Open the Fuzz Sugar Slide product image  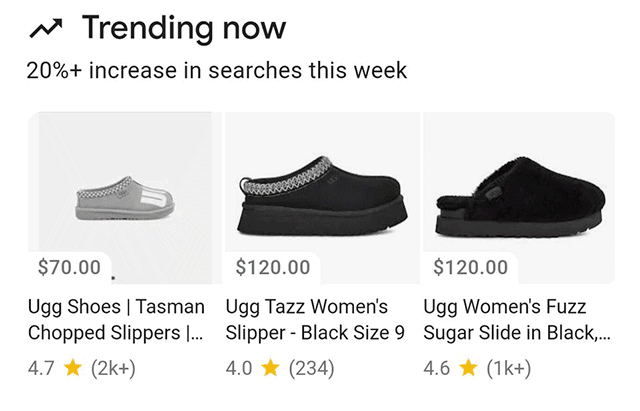click(519, 198)
